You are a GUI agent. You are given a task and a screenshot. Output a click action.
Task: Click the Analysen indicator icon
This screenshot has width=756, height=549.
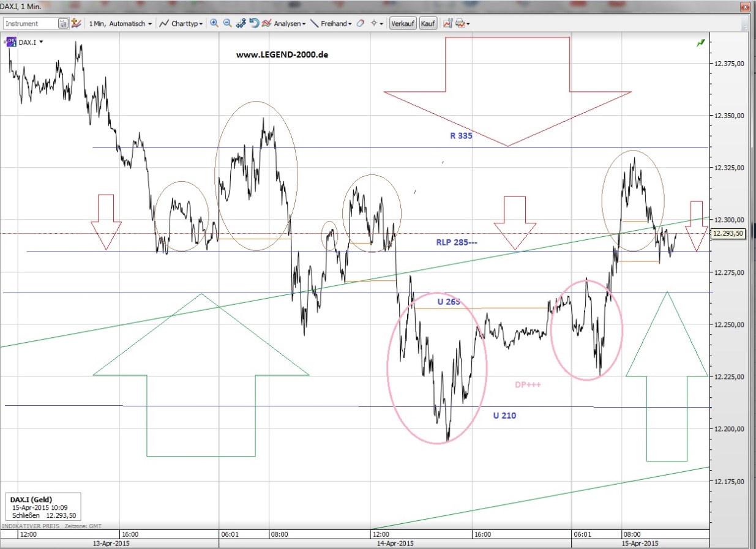pos(267,23)
